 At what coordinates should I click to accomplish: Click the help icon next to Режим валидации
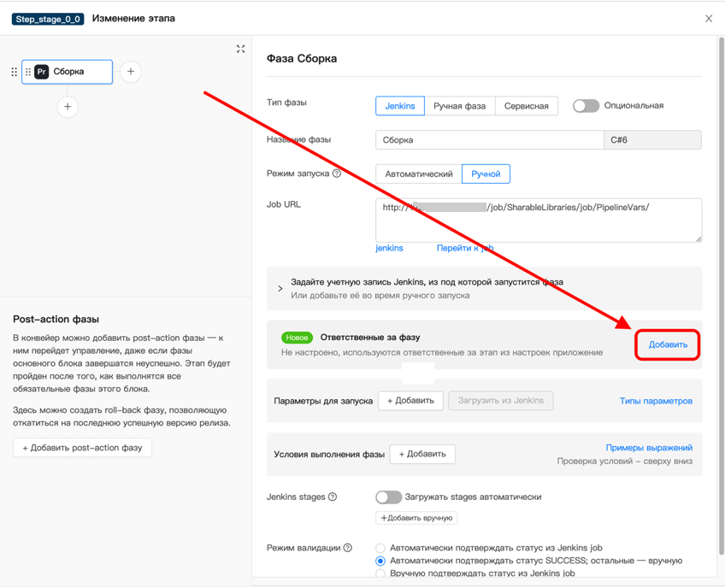tap(348, 548)
